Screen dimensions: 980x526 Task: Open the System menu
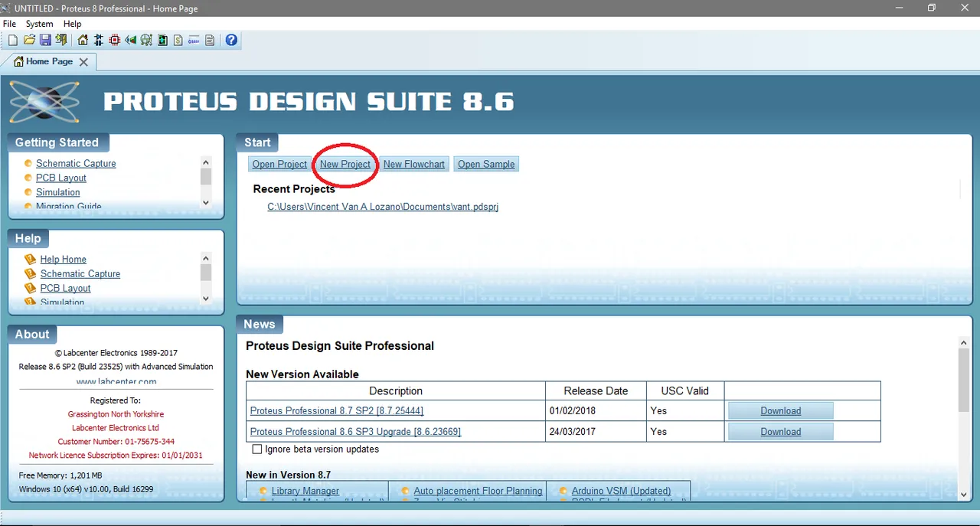tap(39, 24)
